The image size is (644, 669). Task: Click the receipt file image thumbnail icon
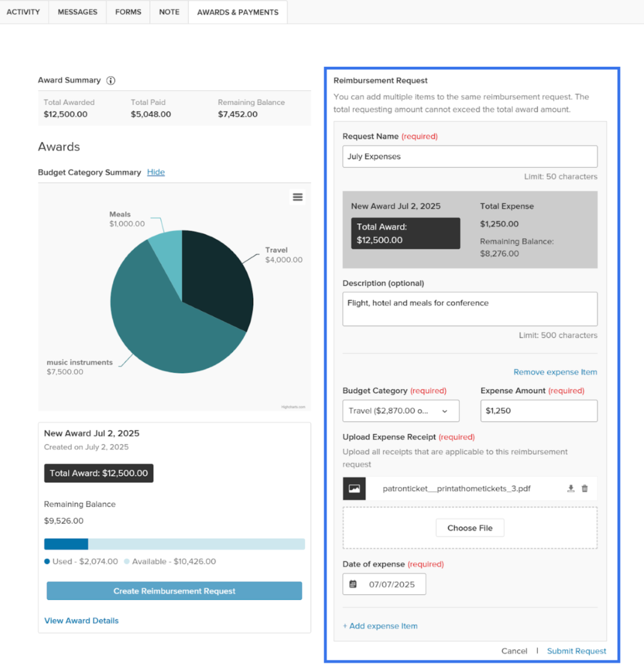click(354, 488)
